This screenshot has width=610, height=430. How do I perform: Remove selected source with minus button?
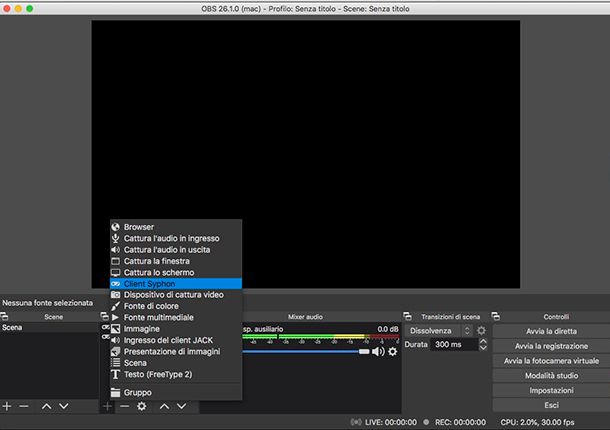pos(124,406)
